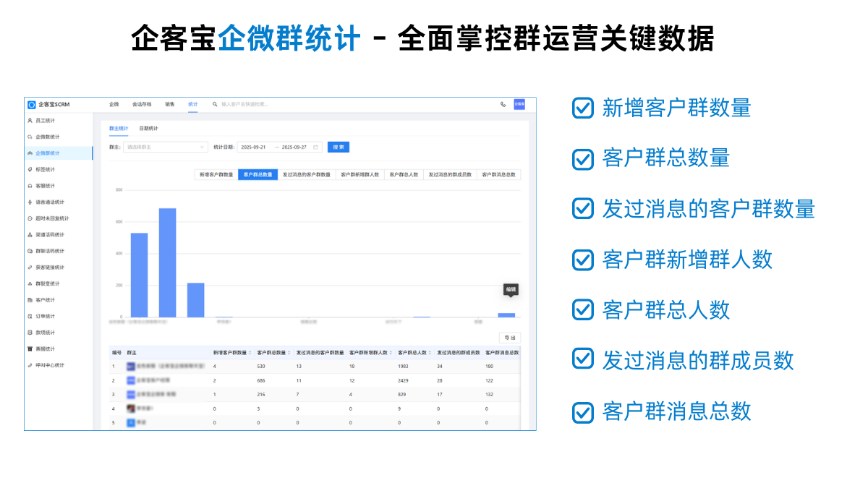Click the 呼叫中心统计 sidebar icon

[x=30, y=365]
